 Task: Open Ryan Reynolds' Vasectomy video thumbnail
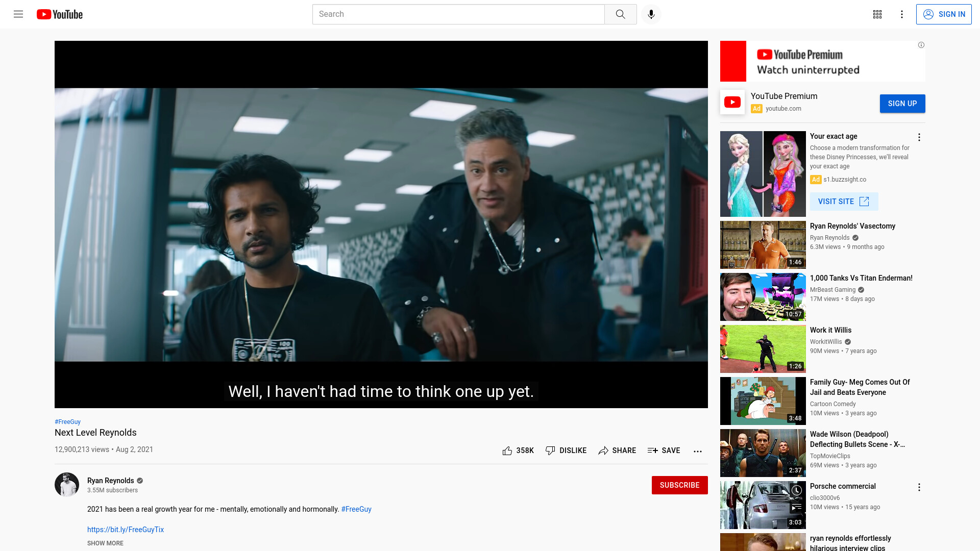click(x=763, y=245)
